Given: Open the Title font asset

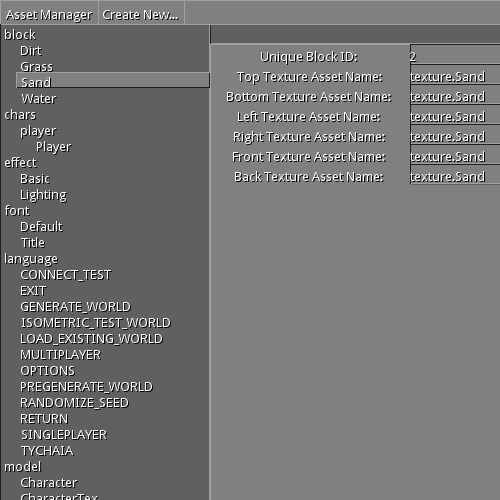Looking at the screenshot, I should [x=33, y=243].
